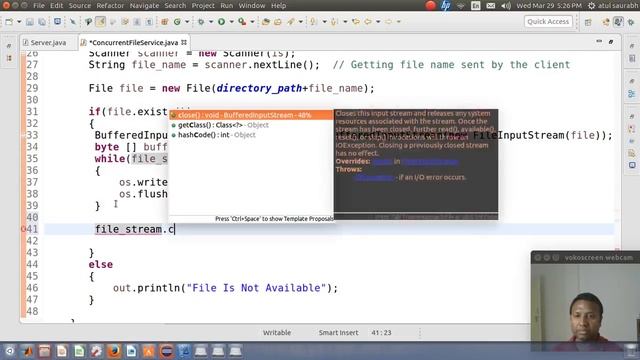Click the Save icon in toolbar
This screenshot has width=640, height=360.
(x=30, y=22)
